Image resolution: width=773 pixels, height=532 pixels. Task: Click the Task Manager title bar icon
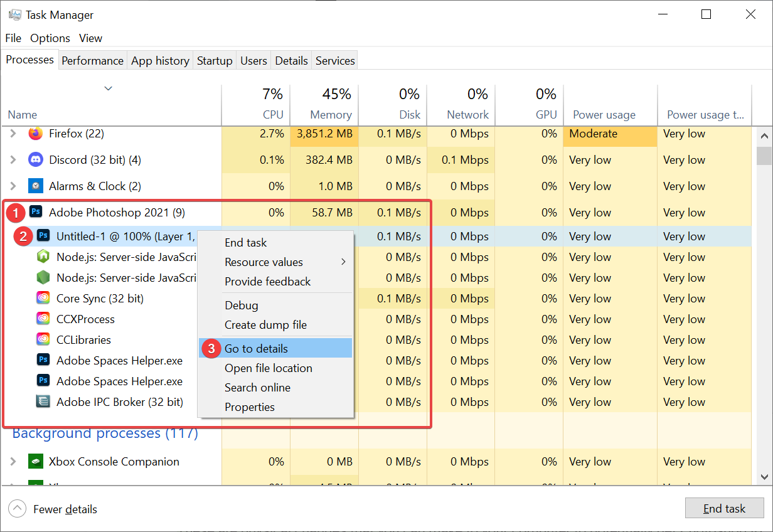pyautogui.click(x=15, y=14)
